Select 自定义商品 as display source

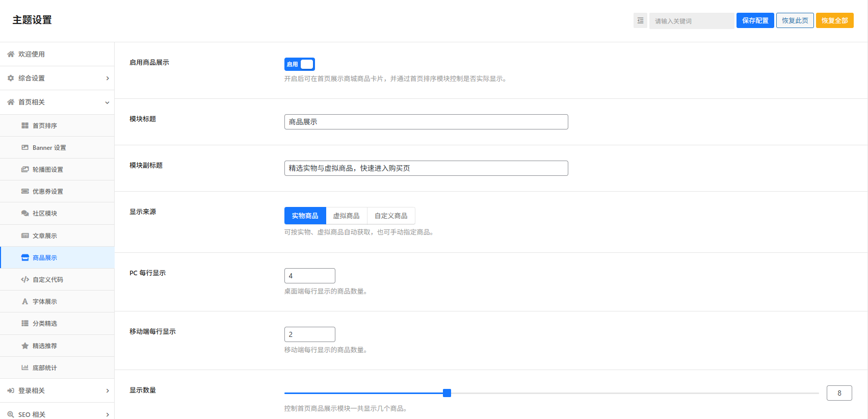pos(391,216)
